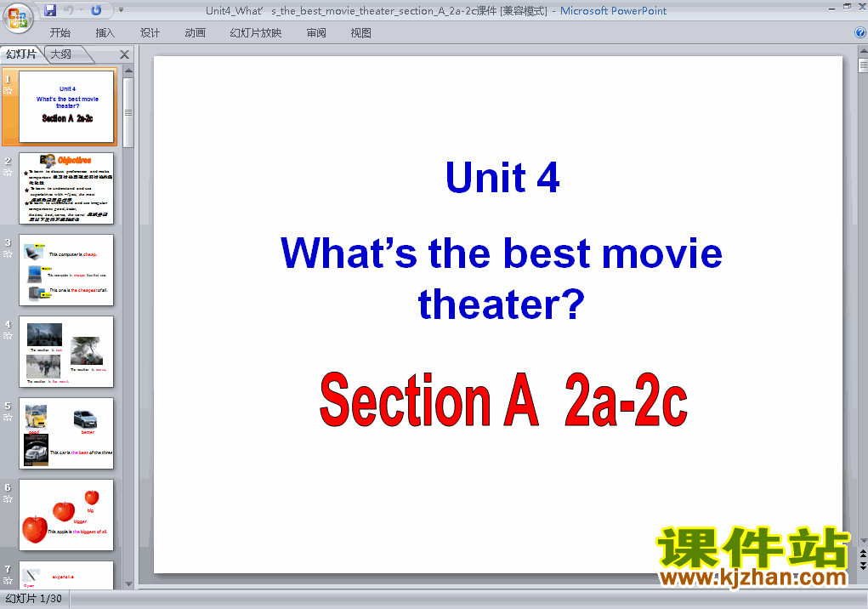Click the Help question mark icon
The height and width of the screenshot is (609, 868).
coord(860,32)
